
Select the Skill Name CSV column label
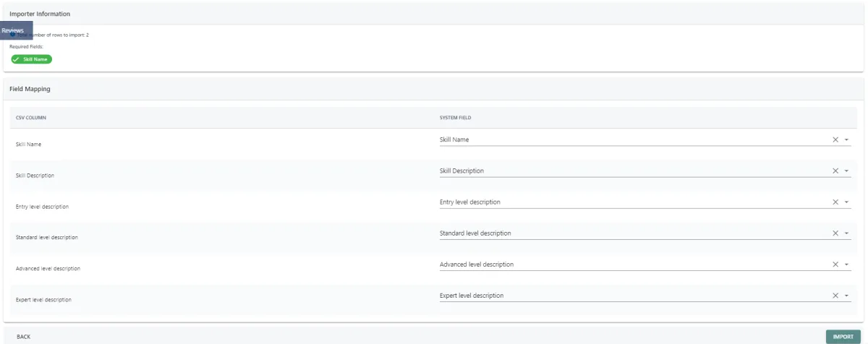(28, 145)
